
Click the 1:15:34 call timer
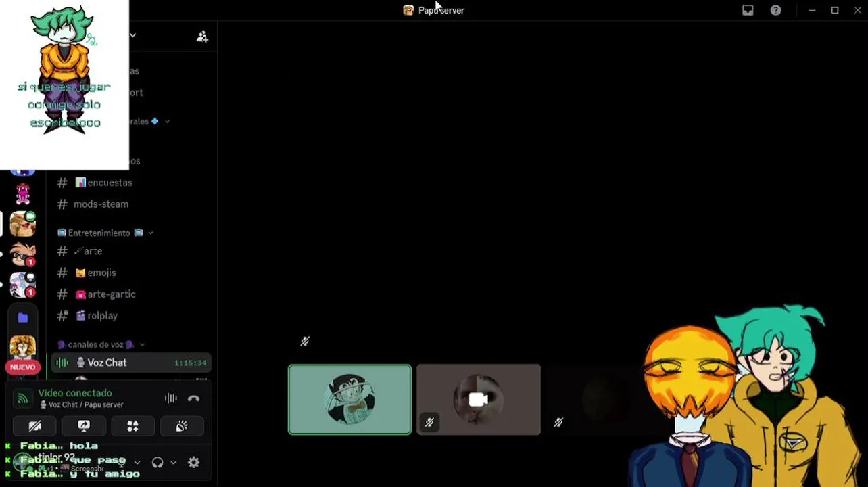(x=190, y=363)
